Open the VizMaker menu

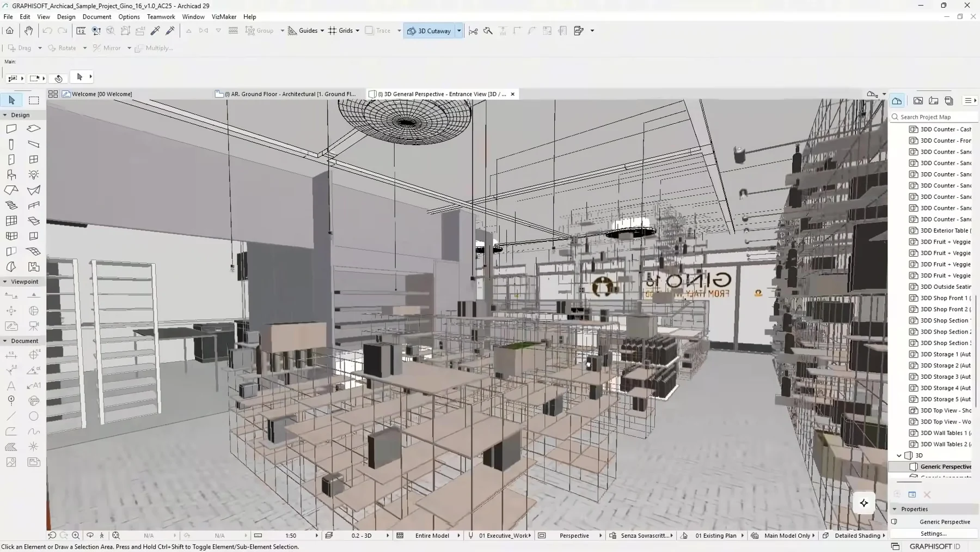point(224,17)
